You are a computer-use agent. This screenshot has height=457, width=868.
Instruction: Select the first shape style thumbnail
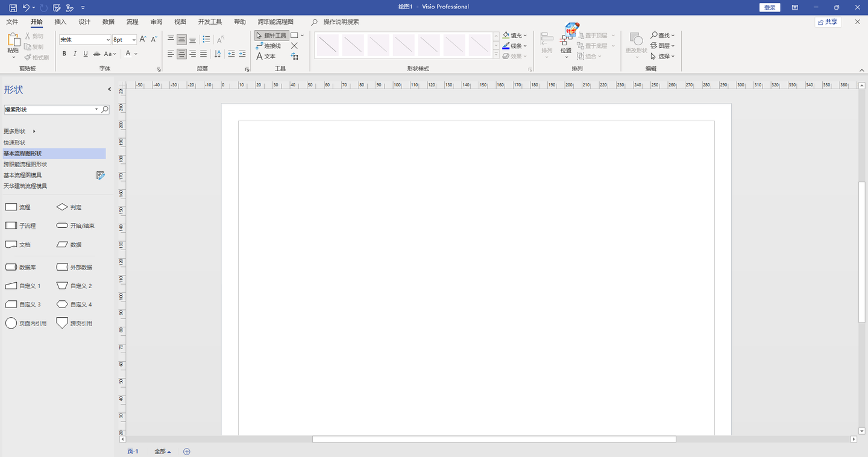[328, 45]
